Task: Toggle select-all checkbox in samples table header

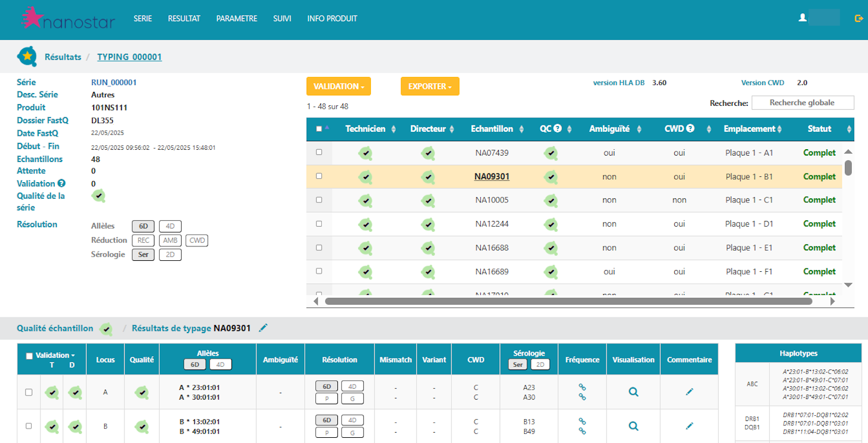Action: [x=319, y=129]
